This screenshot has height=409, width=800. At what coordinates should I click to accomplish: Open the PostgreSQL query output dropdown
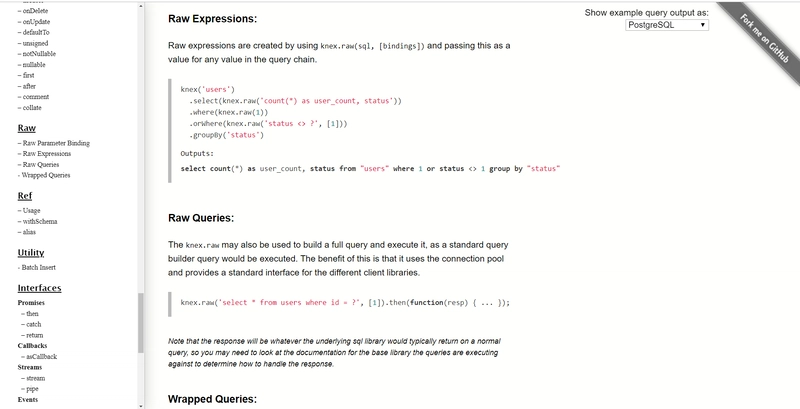tap(667, 24)
